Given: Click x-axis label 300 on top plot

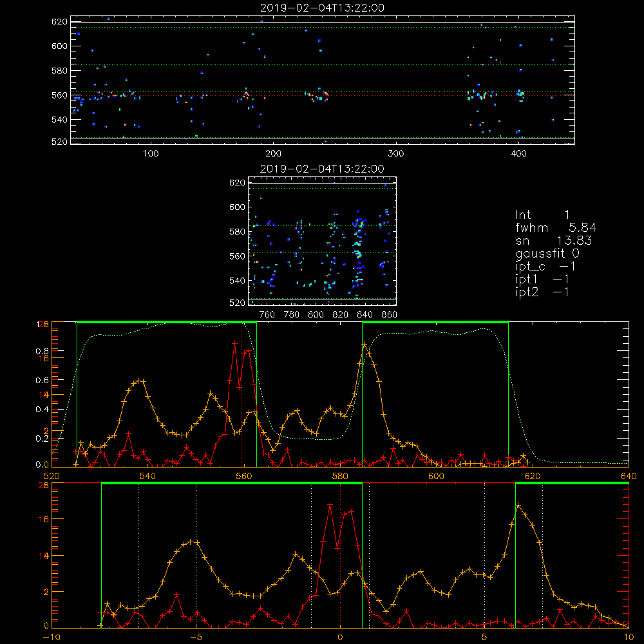Looking at the screenshot, I should click(396, 154).
